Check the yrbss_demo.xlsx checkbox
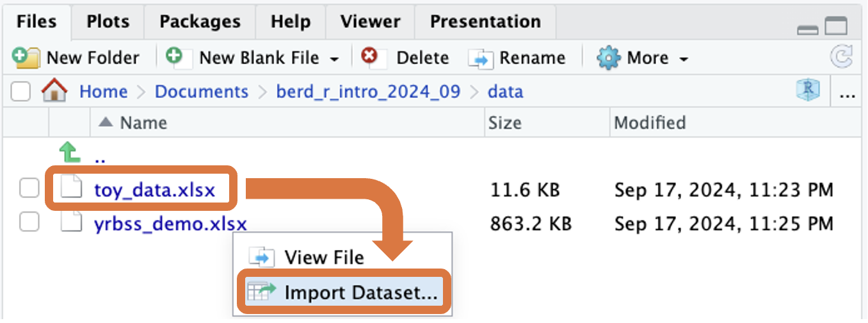Screen dimensions: 868x323 click(x=29, y=224)
